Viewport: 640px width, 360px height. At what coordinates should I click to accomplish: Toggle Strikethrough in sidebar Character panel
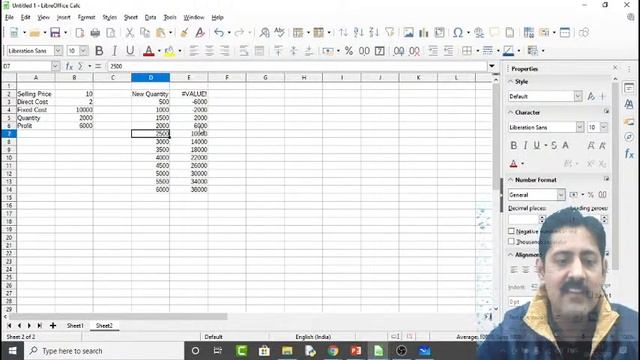pos(554,145)
